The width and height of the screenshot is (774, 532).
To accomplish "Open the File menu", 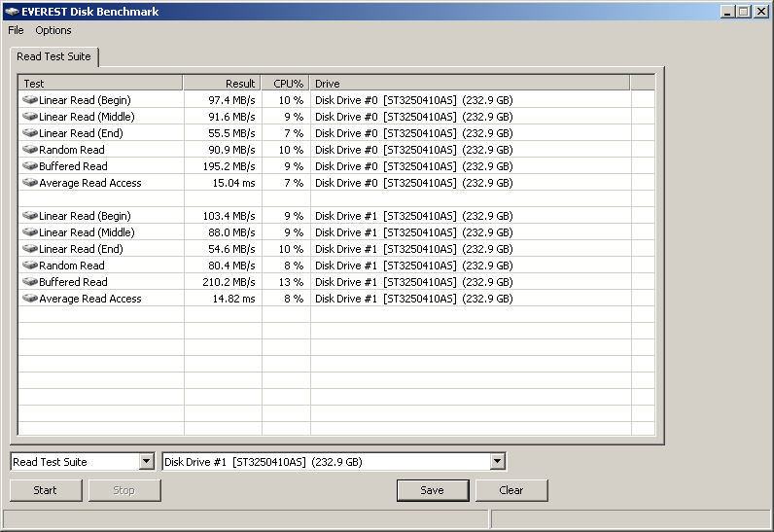I will (16, 30).
